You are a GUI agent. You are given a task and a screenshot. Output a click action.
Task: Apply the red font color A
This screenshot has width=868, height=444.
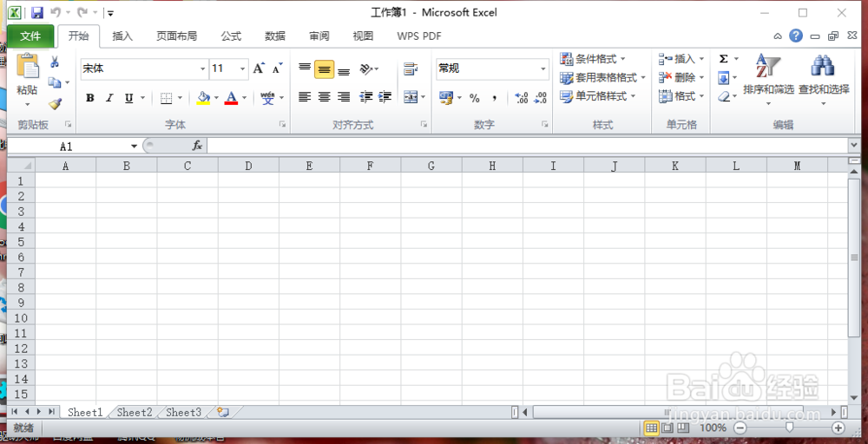point(232,98)
